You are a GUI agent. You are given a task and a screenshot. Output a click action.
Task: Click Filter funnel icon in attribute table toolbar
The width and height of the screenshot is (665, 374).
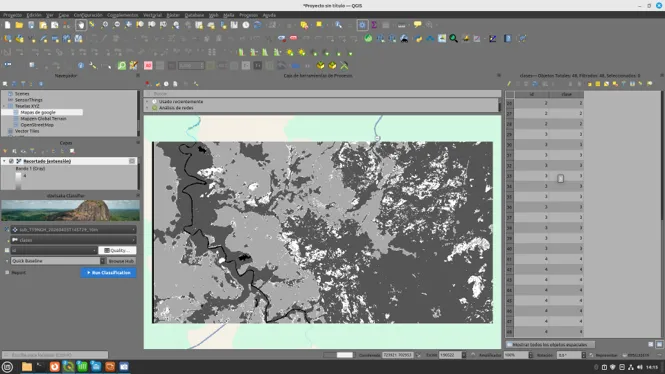coord(624,84)
